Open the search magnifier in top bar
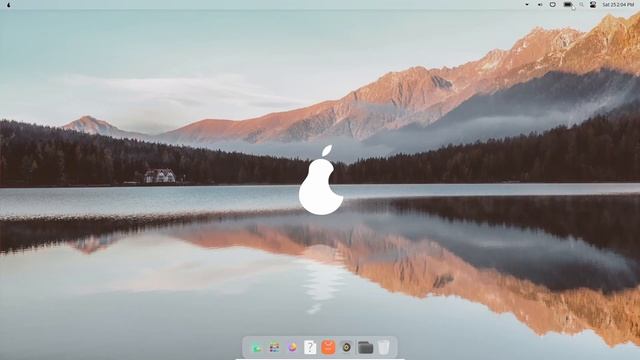This screenshot has width=640, height=360. point(581,4)
